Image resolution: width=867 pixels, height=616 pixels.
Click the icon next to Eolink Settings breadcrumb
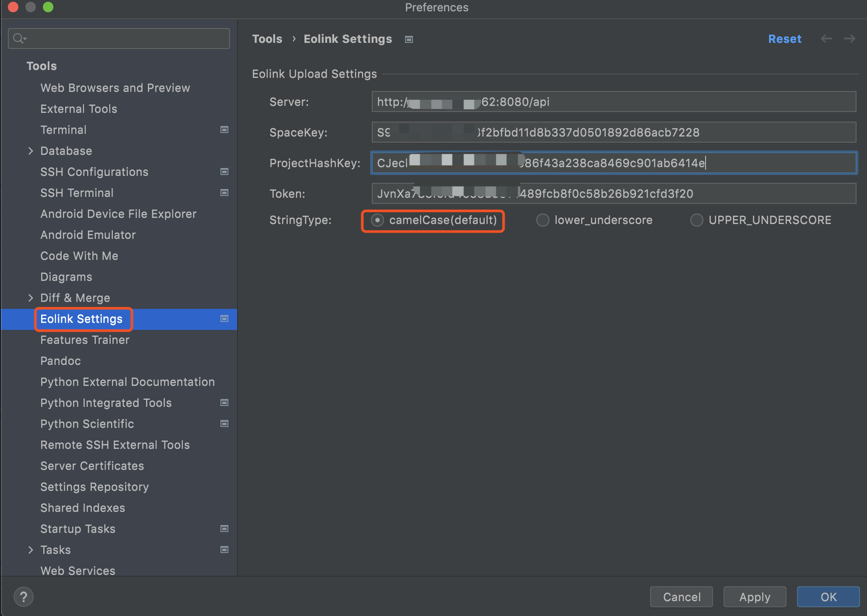[409, 39]
